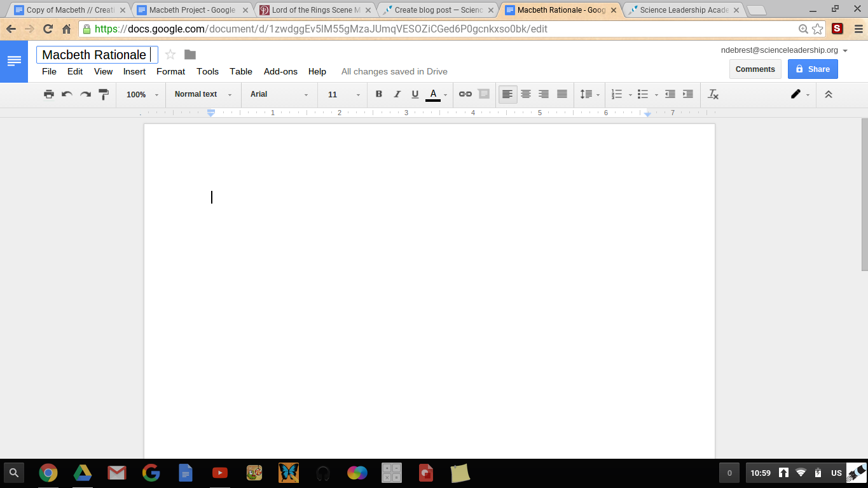The width and height of the screenshot is (868, 488).
Task: Expand the Normal text styles dropdown
Action: point(203,94)
